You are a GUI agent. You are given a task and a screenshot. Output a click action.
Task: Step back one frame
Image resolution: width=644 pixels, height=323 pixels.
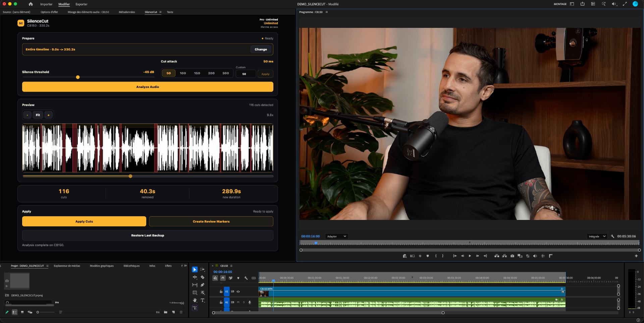[x=463, y=256]
